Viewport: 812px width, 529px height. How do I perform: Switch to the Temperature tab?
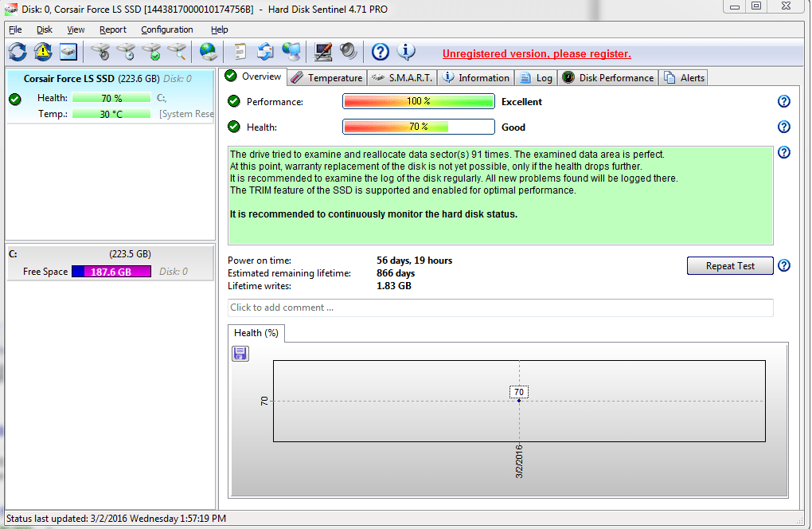[327, 78]
